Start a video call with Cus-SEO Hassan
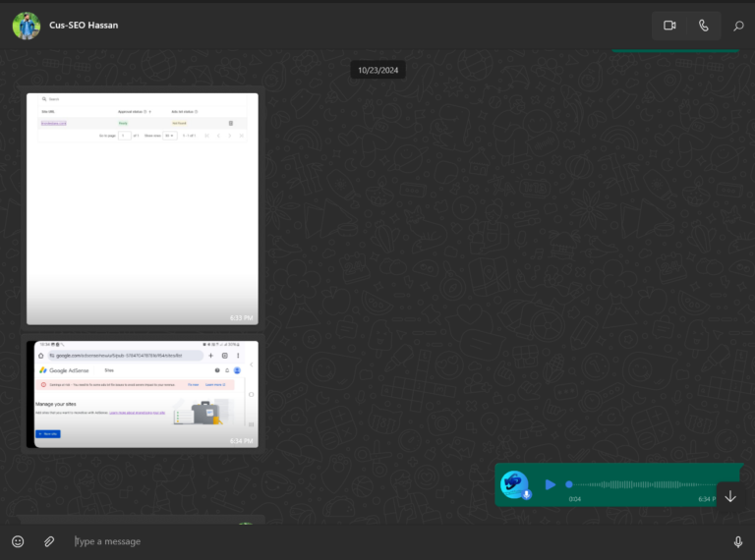755x560 pixels. [x=669, y=26]
